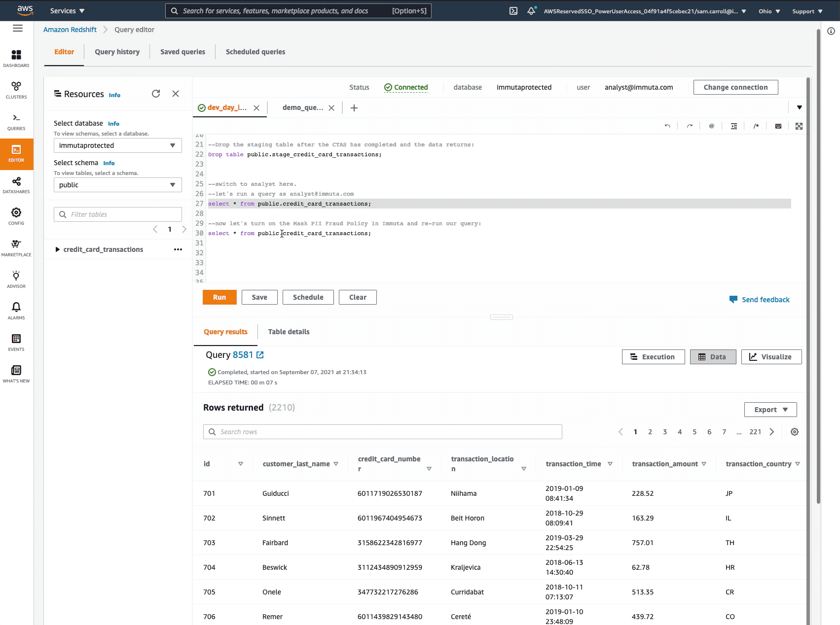Open the Services menu dropdown
This screenshot has width=840, height=625.
tap(67, 11)
